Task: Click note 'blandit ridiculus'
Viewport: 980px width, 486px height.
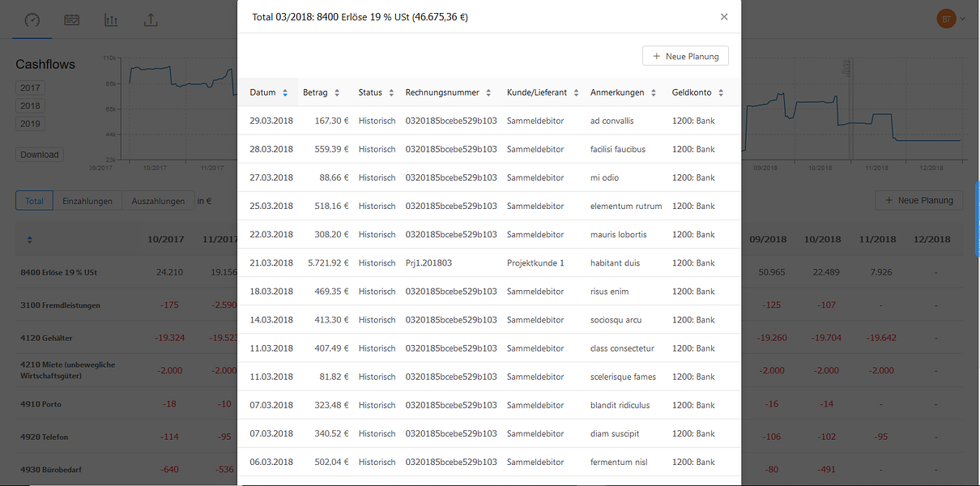Action: 622,405
